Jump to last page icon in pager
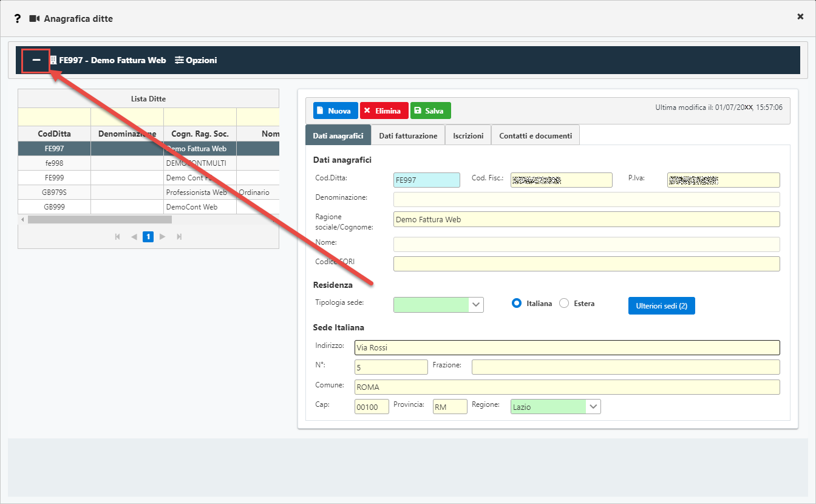 pyautogui.click(x=179, y=237)
